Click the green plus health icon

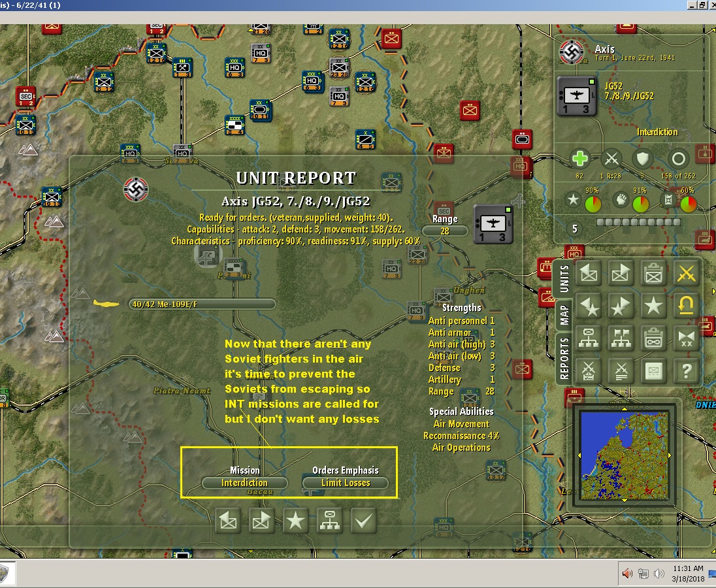point(579,159)
